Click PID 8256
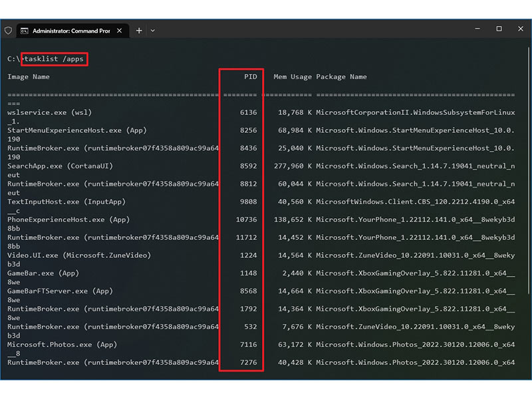This screenshot has width=532, height=399. [248, 130]
